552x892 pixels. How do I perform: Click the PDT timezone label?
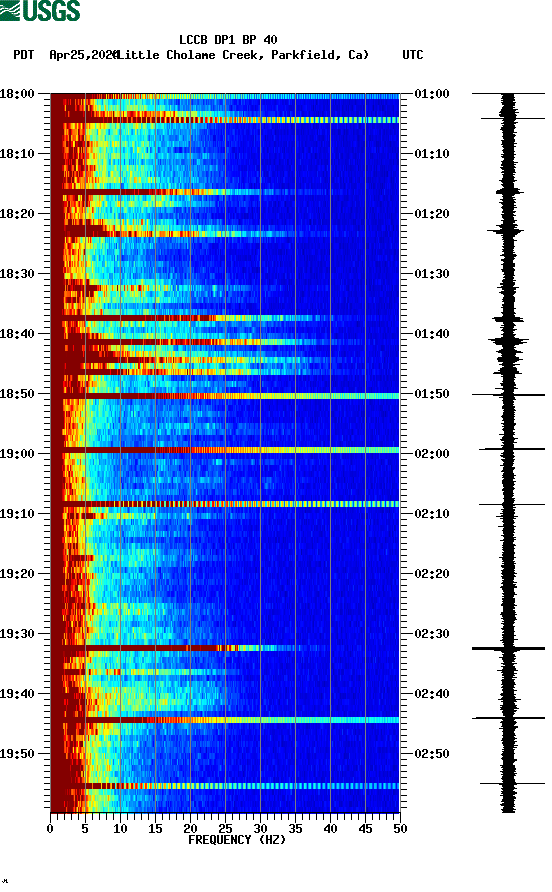click(x=24, y=55)
